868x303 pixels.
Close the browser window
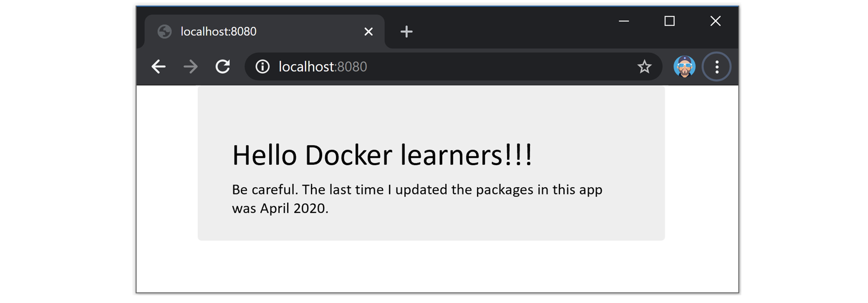715,21
